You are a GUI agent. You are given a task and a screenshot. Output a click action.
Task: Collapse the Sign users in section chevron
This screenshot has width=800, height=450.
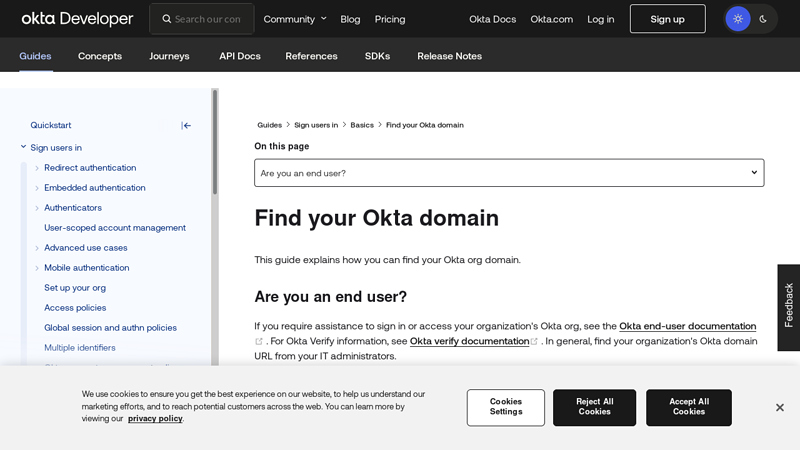(x=23, y=147)
